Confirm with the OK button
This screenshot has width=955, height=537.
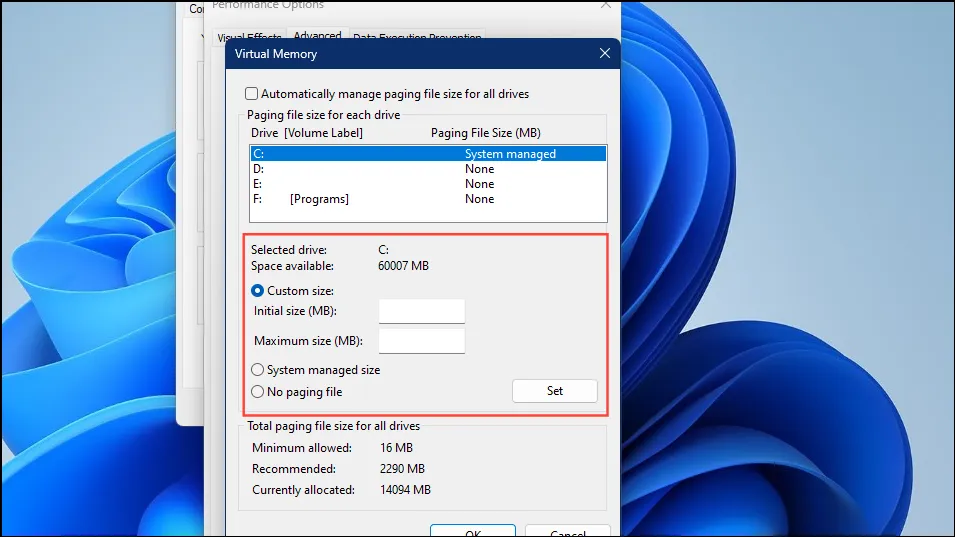[472, 531]
